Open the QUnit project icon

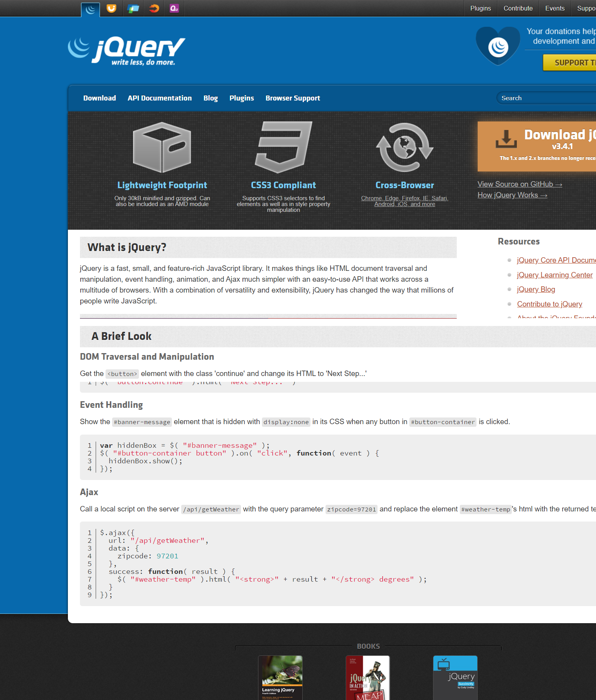(174, 8)
